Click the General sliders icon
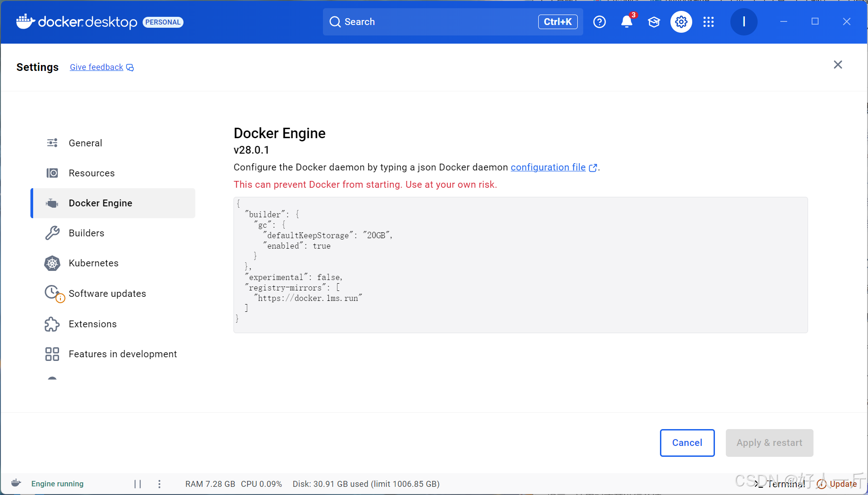Screen dimensions: 868x495 coord(52,143)
